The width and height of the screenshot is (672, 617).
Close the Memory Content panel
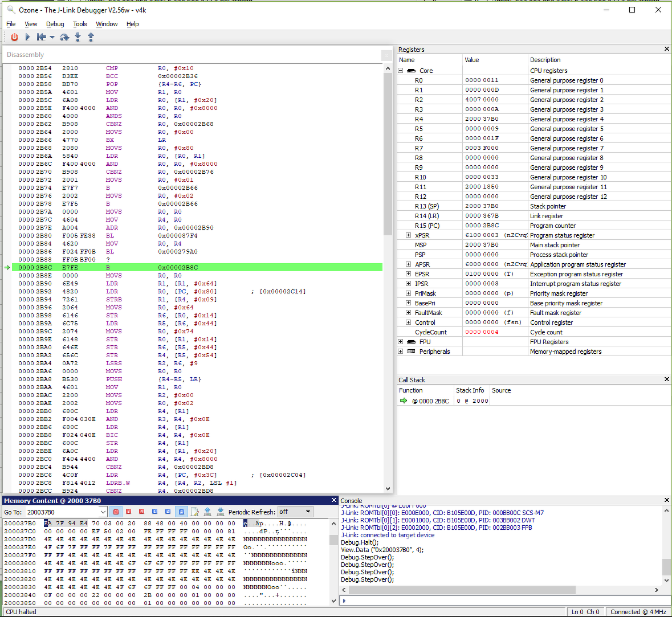click(x=334, y=500)
